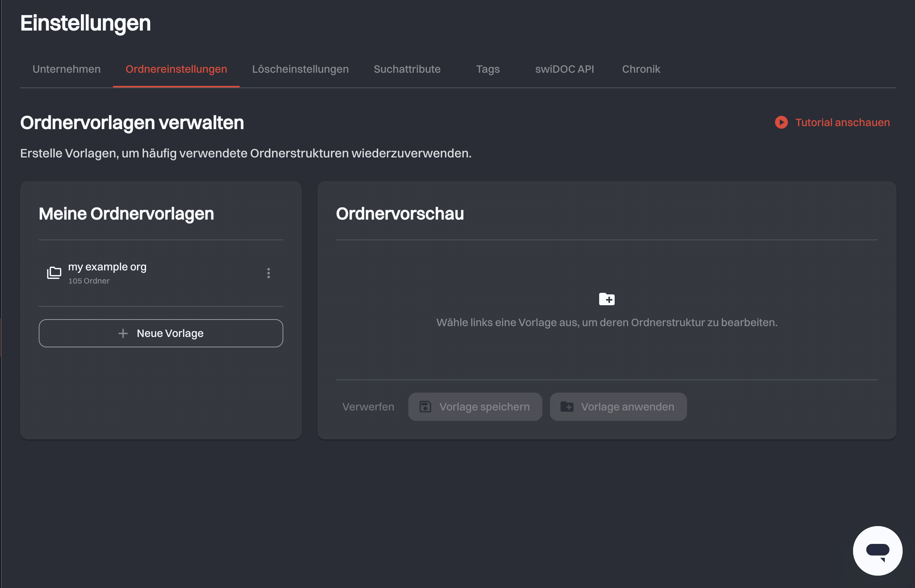
Task: Create a new template with Neue Vorlage
Action: (x=161, y=333)
